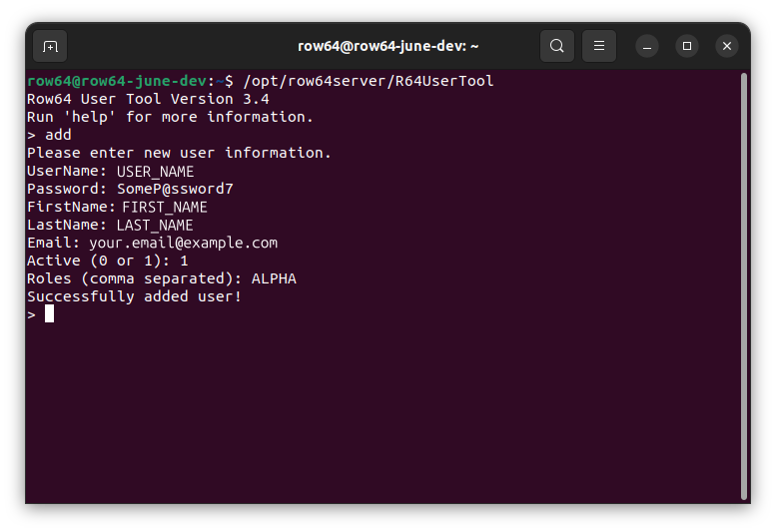
Task: Click the 'add' command line
Action: click(x=58, y=135)
